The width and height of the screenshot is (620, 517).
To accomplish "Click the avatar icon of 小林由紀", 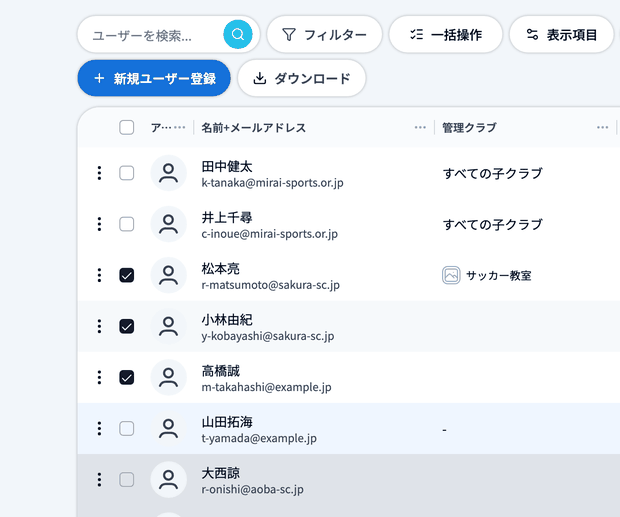I will [x=168, y=326].
